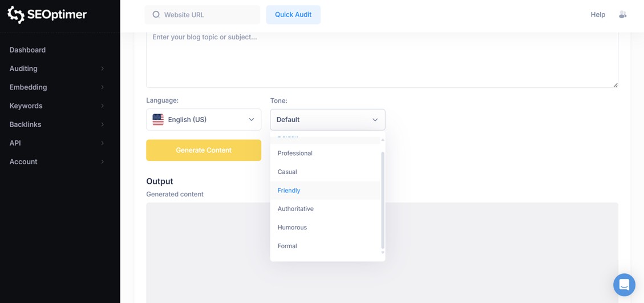Click the SEOptimer gear logo icon

coord(16,15)
